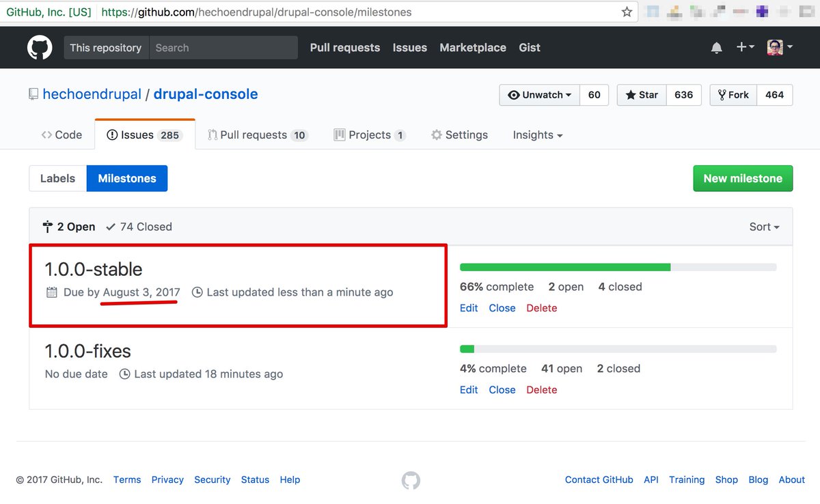View the 464 forks count
The width and height of the screenshot is (820, 504).
[774, 95]
